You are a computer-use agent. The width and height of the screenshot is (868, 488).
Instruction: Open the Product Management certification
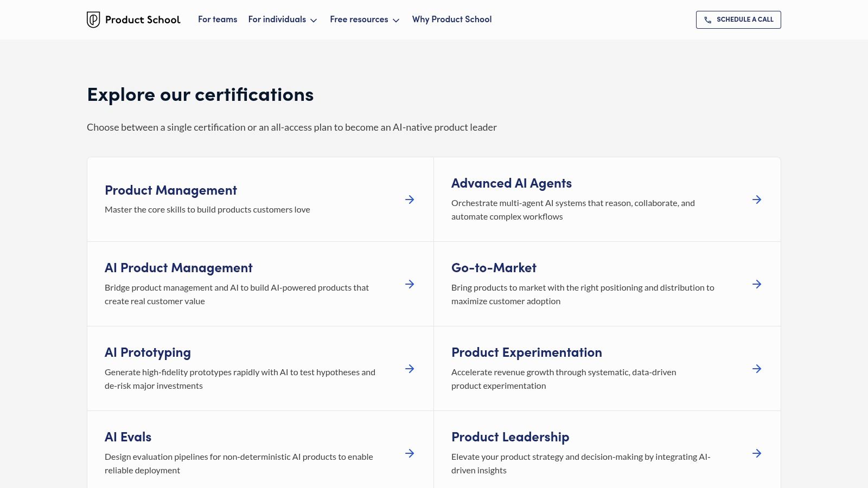170,190
